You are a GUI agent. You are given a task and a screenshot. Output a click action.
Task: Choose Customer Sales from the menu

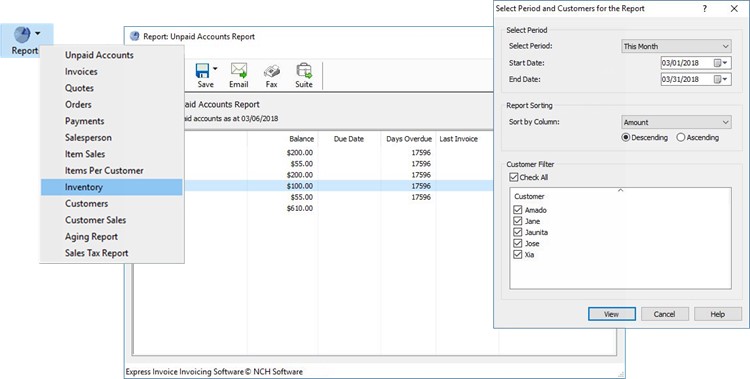[111, 220]
